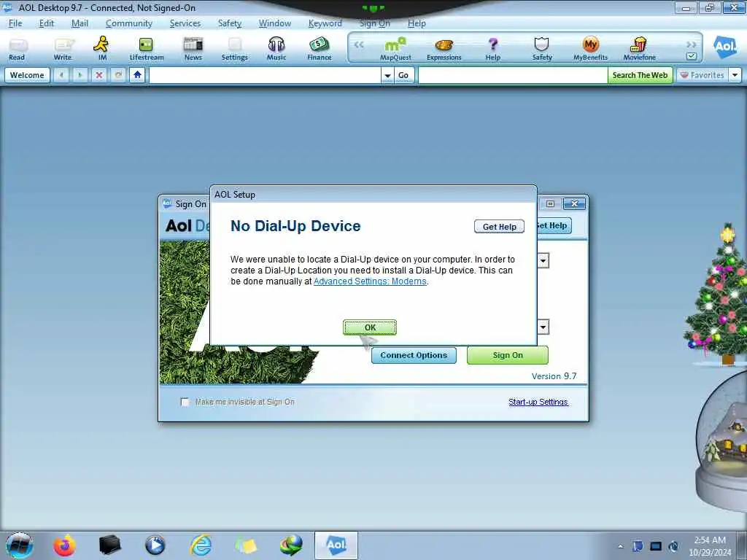
Task: Open the Keyword menu
Action: pos(325,23)
